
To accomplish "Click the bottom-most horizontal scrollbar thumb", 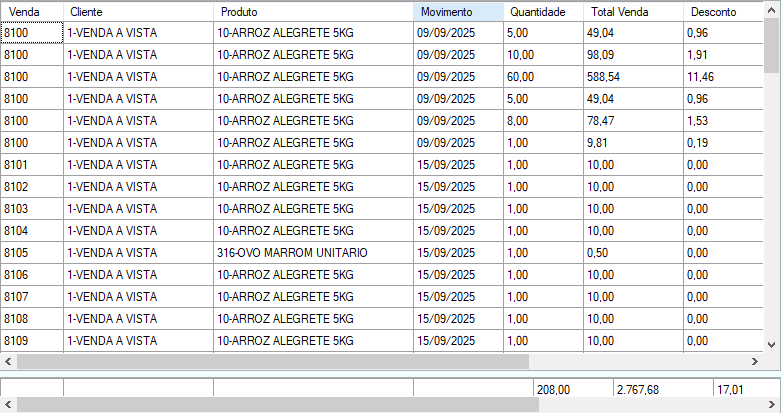I will click(x=277, y=405).
